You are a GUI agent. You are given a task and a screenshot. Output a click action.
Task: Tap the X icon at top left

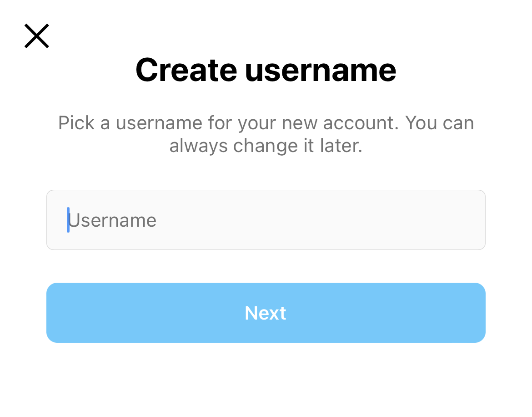click(37, 36)
